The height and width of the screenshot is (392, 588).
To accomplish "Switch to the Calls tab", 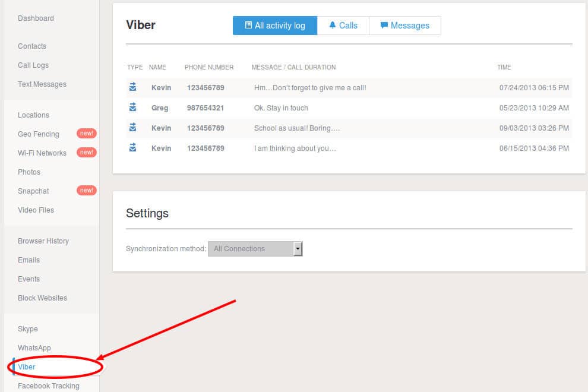I will 343,26.
